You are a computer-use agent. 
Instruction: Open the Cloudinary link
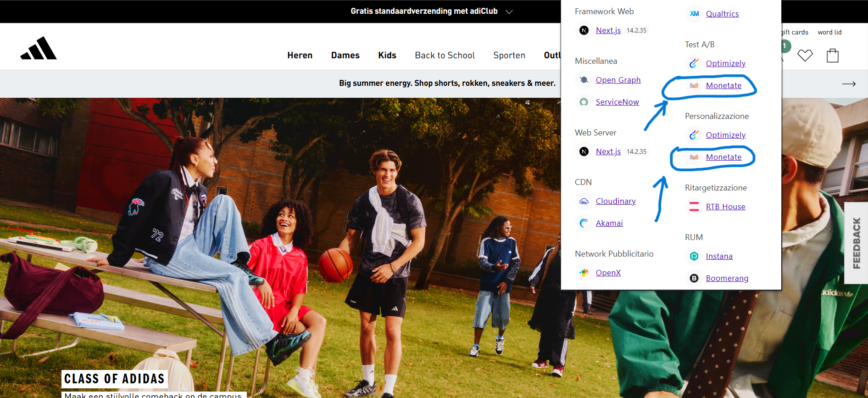tap(616, 201)
